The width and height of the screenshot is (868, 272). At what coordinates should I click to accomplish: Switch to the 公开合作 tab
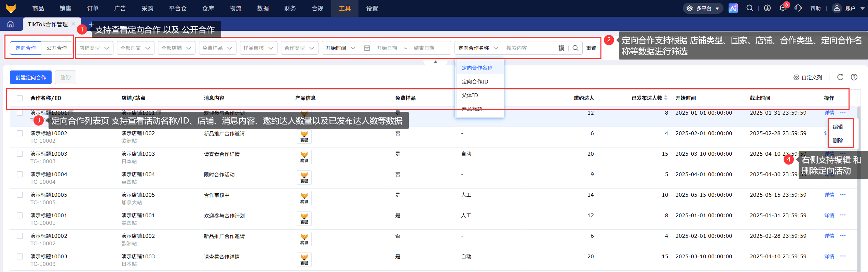point(57,48)
